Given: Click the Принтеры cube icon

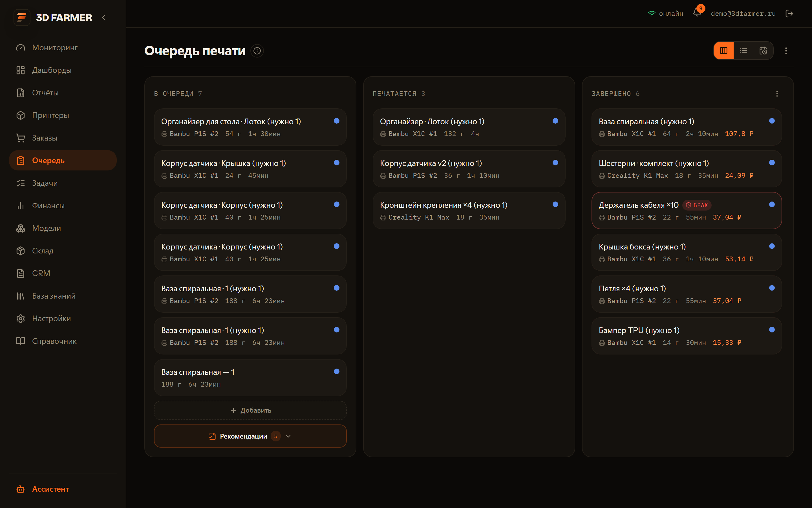Looking at the screenshot, I should (x=21, y=115).
